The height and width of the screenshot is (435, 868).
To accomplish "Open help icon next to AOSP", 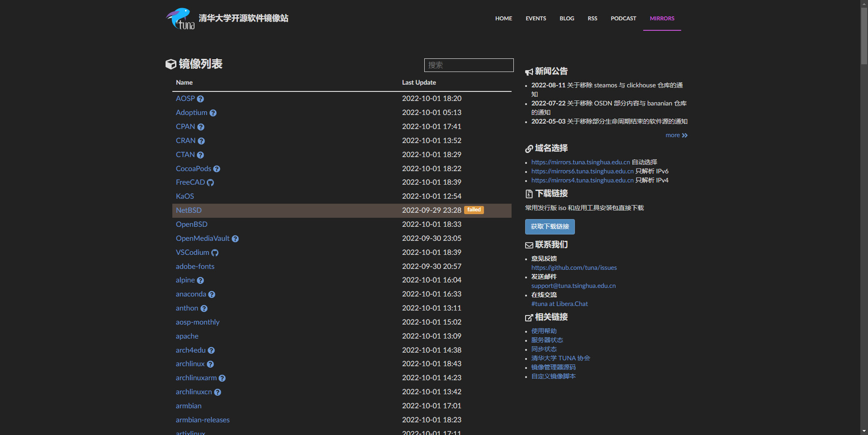I will coord(200,99).
